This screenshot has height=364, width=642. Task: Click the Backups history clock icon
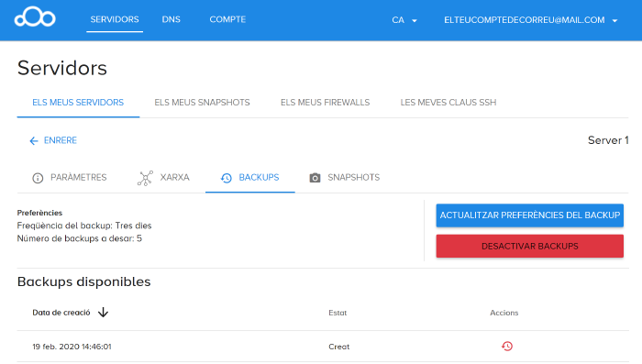pos(226,178)
